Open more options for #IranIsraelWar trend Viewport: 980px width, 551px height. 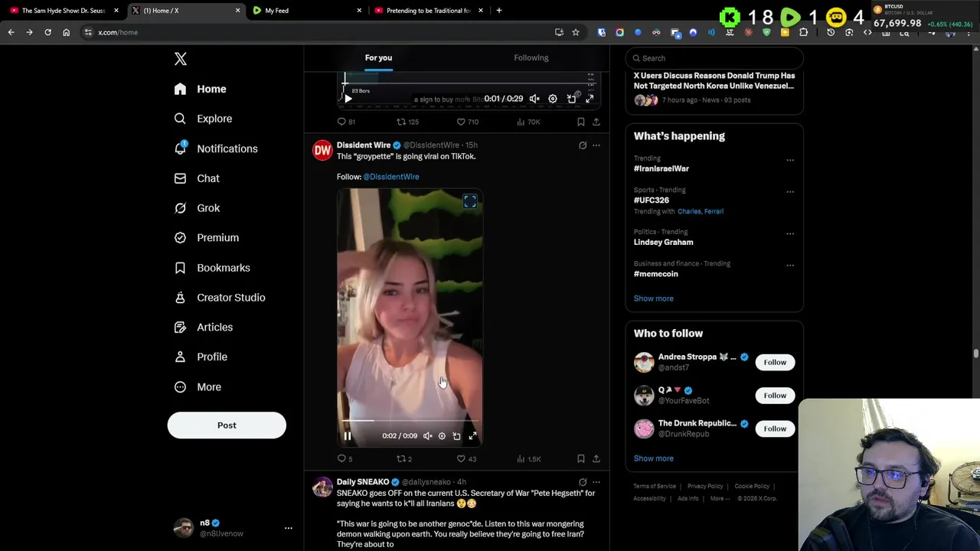point(790,161)
